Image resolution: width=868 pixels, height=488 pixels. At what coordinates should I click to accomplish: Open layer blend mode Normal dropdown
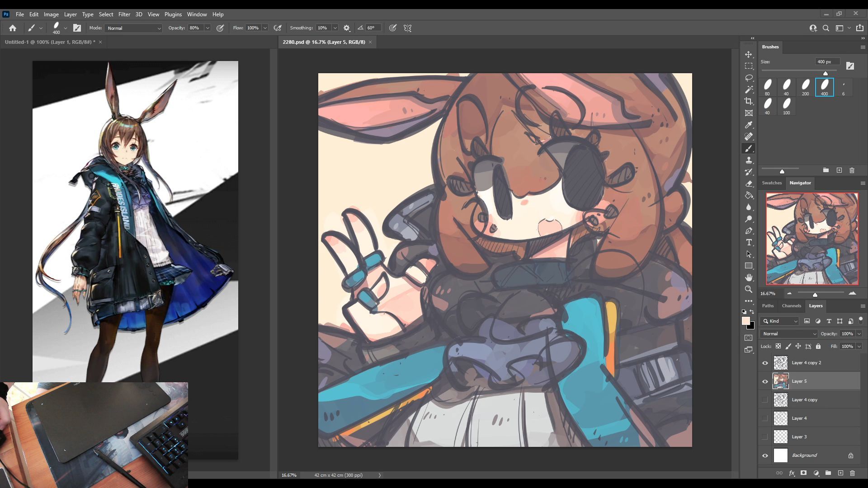tap(789, 334)
